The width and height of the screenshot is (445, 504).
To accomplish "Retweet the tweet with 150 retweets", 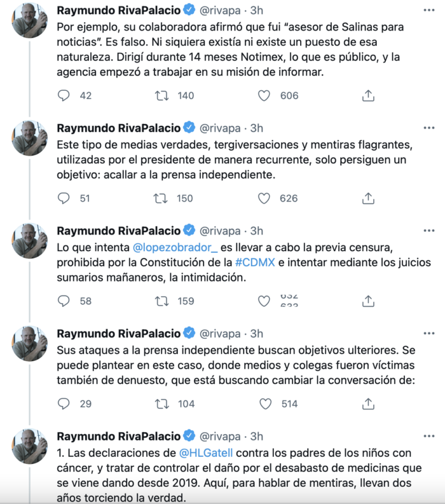I will click(161, 198).
